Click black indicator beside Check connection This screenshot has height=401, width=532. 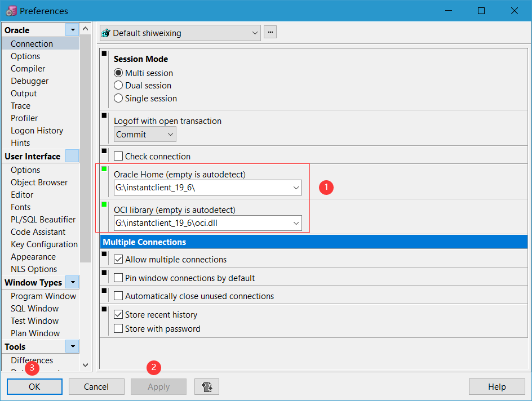point(104,151)
